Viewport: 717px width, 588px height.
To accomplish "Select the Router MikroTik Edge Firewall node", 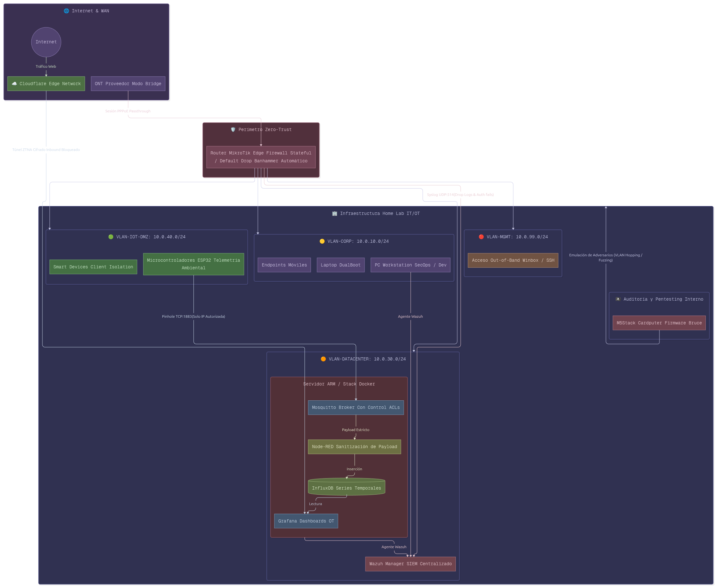I will tap(261, 157).
